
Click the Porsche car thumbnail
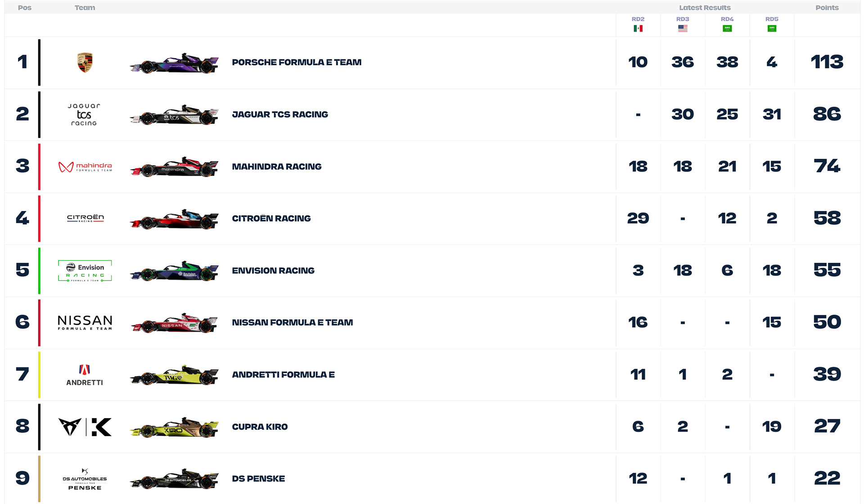(174, 63)
